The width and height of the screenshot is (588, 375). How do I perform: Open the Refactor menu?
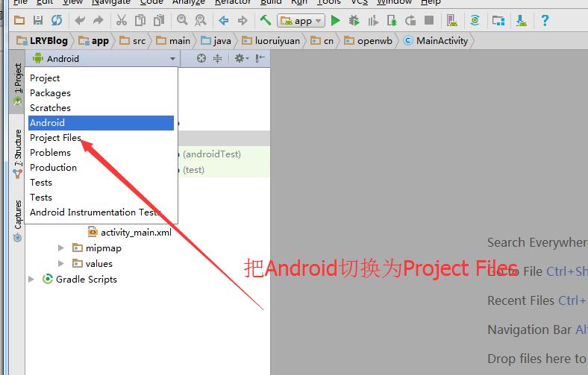click(x=233, y=2)
